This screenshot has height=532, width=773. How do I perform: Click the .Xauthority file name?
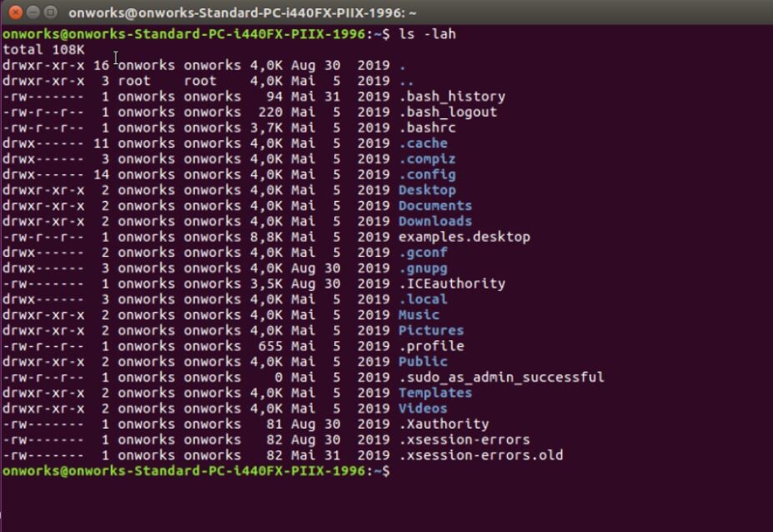pyautogui.click(x=444, y=424)
